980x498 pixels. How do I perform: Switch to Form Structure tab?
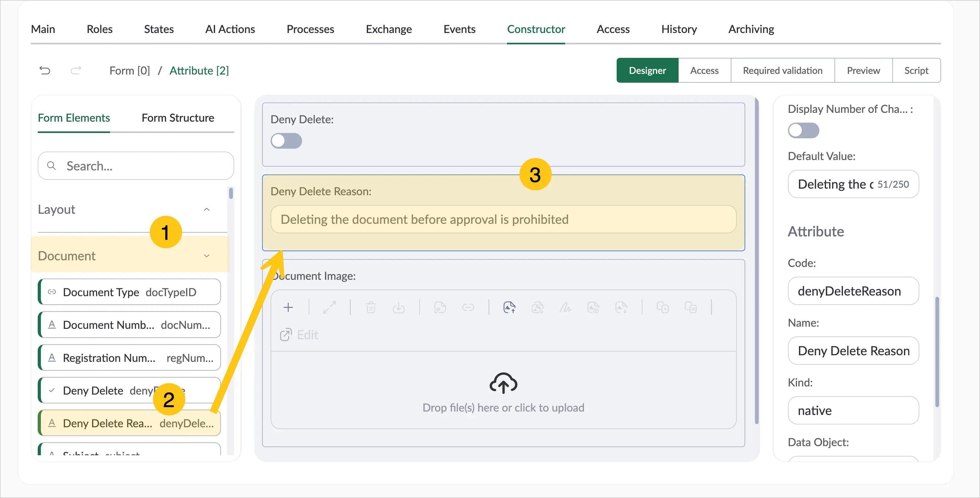tap(178, 118)
